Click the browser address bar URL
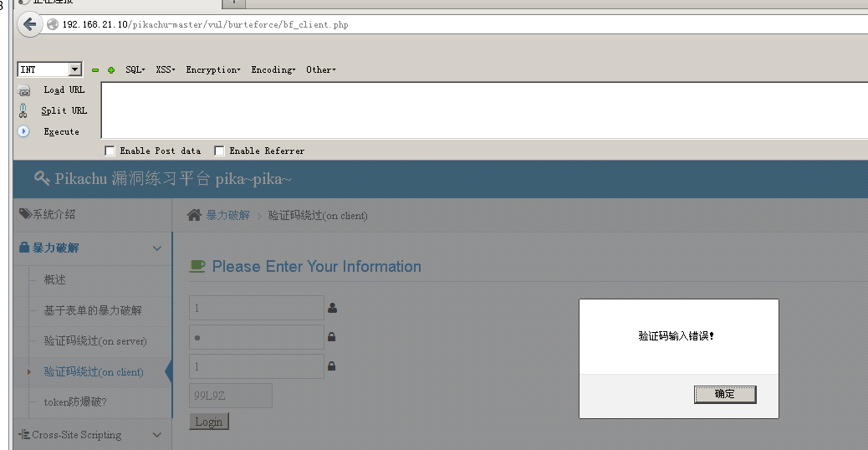868x450 pixels. 206,24
